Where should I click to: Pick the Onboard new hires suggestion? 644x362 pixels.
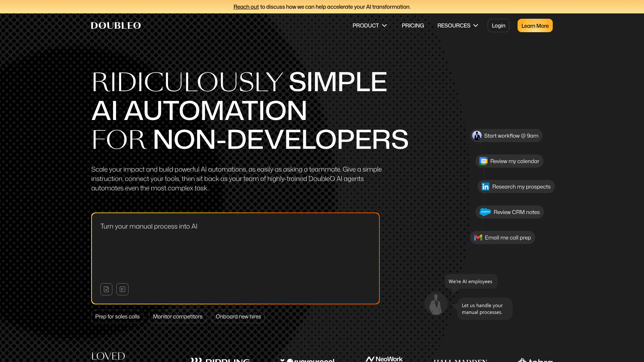238,316
